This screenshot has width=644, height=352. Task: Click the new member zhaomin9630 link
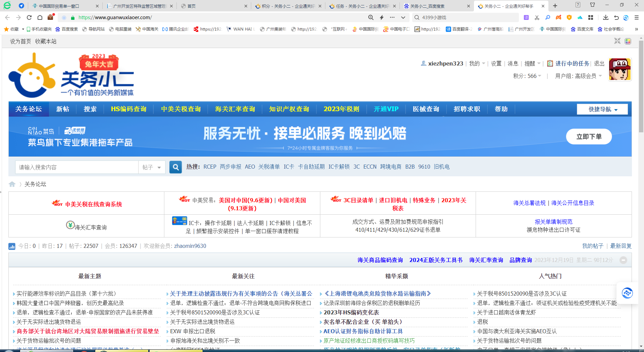(x=190, y=246)
